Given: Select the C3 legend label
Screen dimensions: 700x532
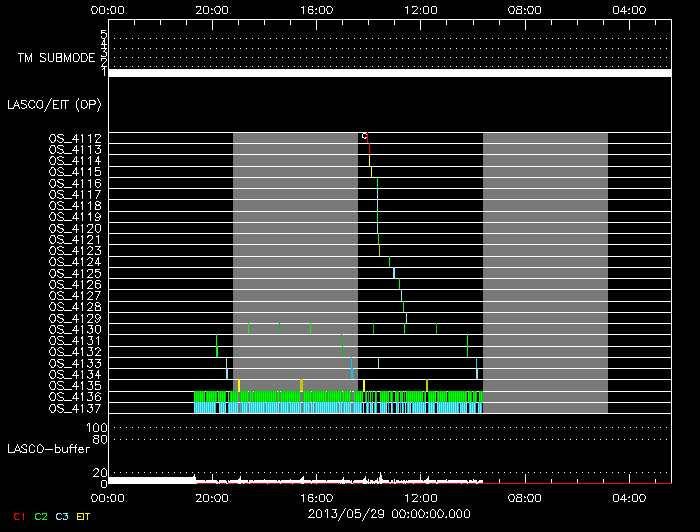Looking at the screenshot, I should [62, 515].
